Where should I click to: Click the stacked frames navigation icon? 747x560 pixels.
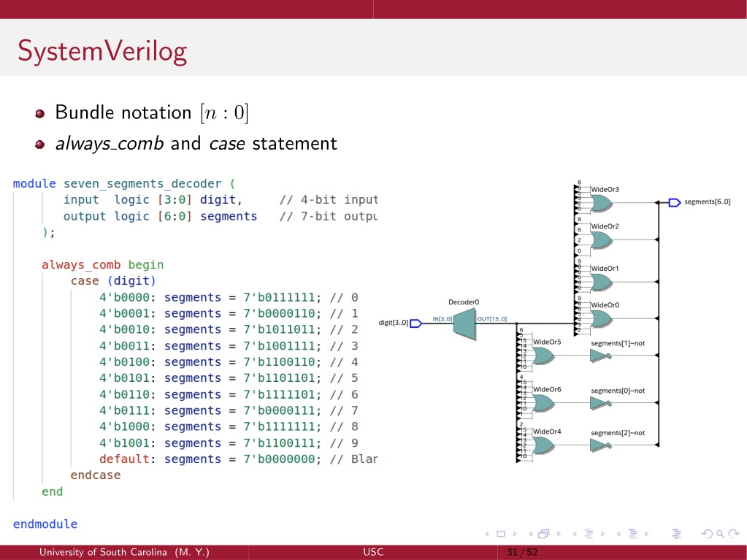tap(544, 534)
